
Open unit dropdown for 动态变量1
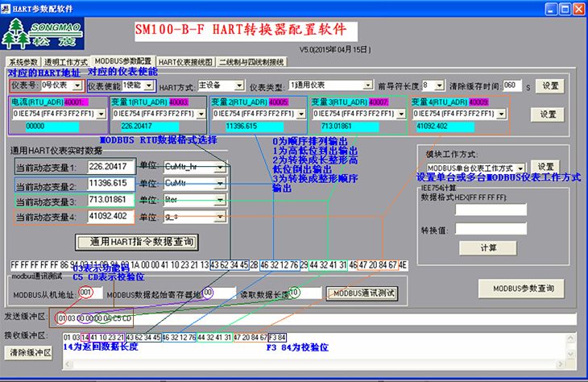pyautogui.click(x=220, y=167)
